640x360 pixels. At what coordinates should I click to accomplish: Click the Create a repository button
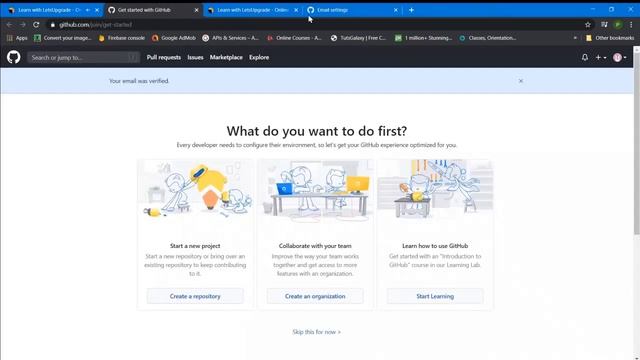195,296
